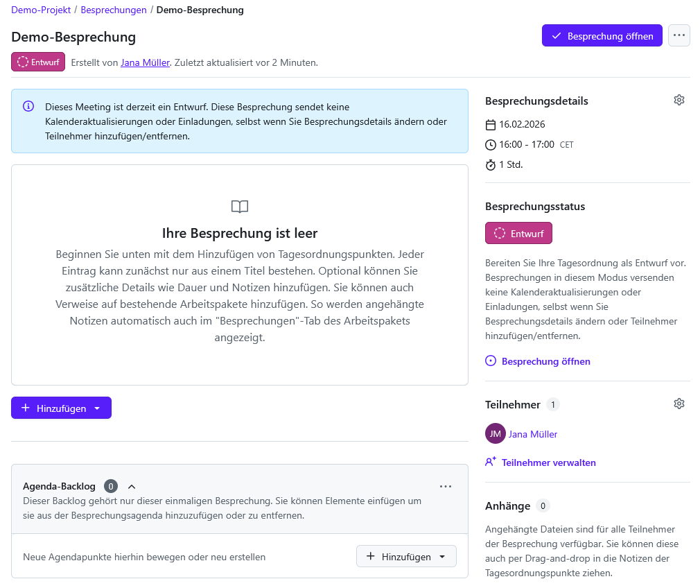Open Agenda-Backlog three-dots menu
Image resolution: width=700 pixels, height=588 pixels.
pos(446,486)
